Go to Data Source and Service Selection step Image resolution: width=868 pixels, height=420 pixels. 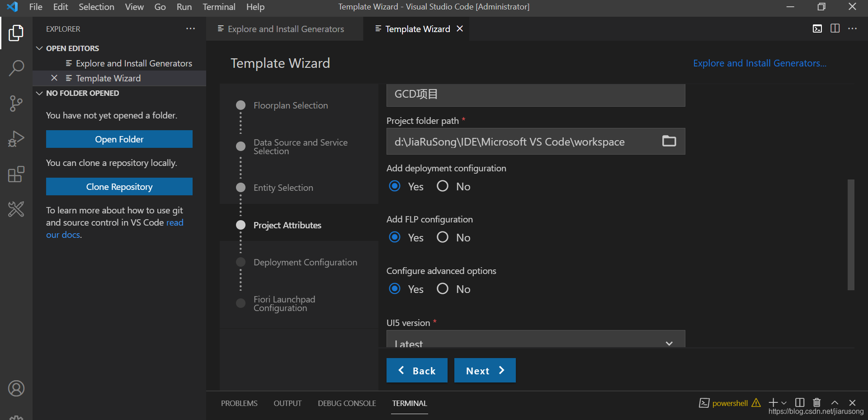300,146
